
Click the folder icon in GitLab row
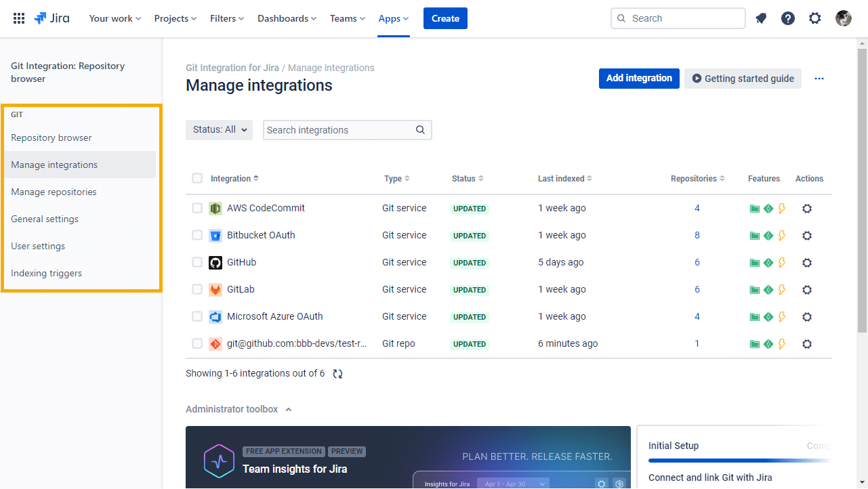pos(754,290)
